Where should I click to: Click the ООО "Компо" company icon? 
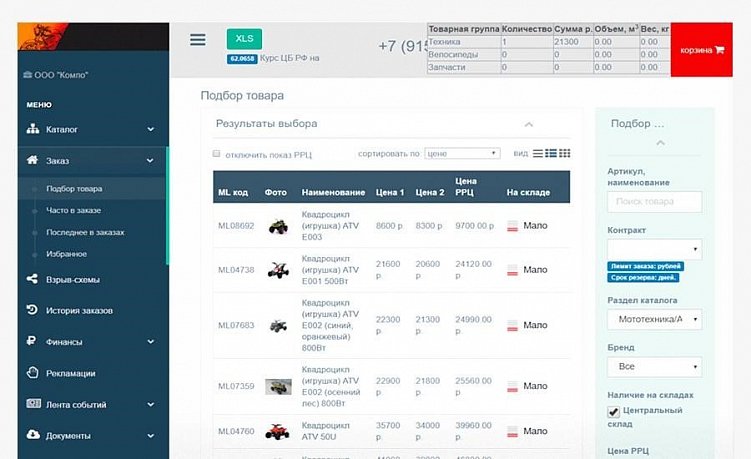click(27, 75)
